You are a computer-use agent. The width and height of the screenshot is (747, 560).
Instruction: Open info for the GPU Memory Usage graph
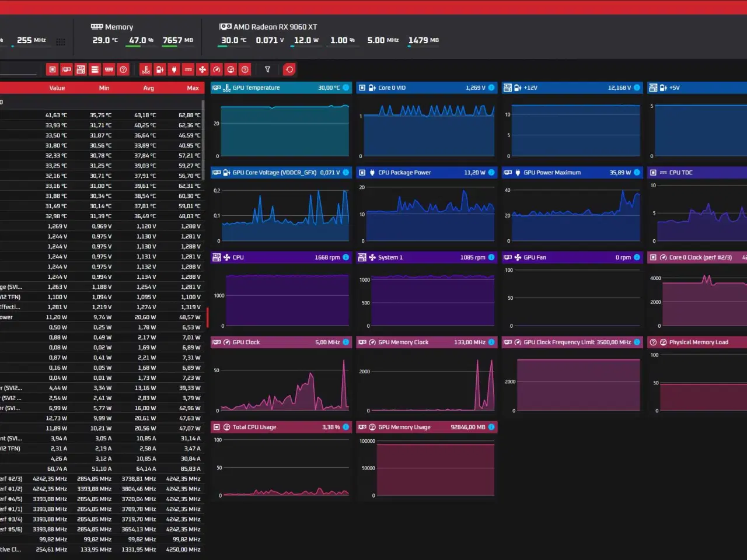(x=491, y=427)
